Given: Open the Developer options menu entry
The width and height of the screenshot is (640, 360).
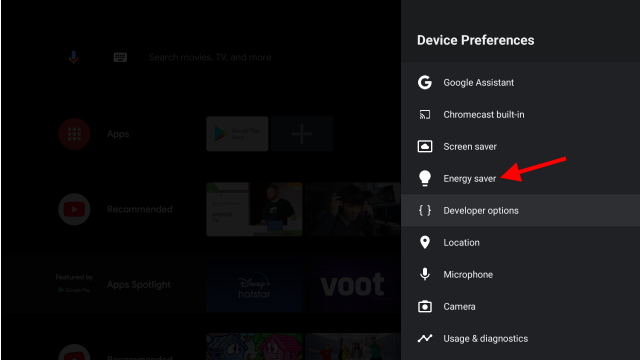Looking at the screenshot, I should point(520,210).
